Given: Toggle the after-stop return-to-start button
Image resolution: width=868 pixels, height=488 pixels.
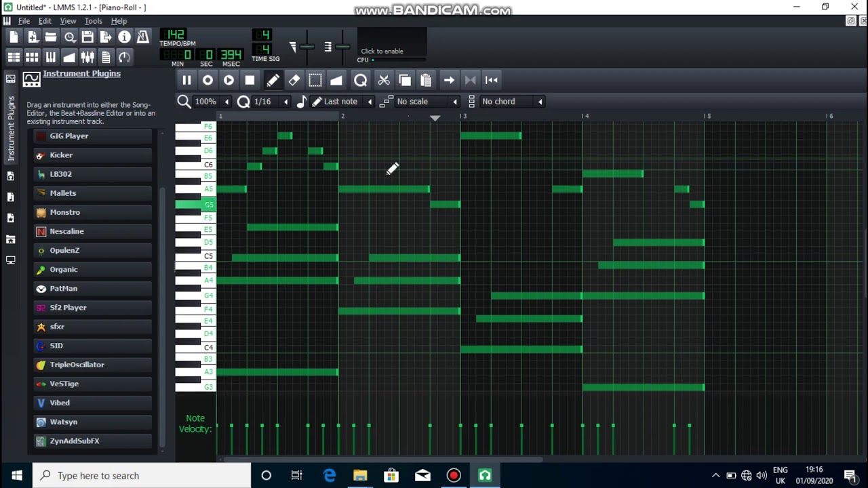Looking at the screenshot, I should [x=491, y=80].
